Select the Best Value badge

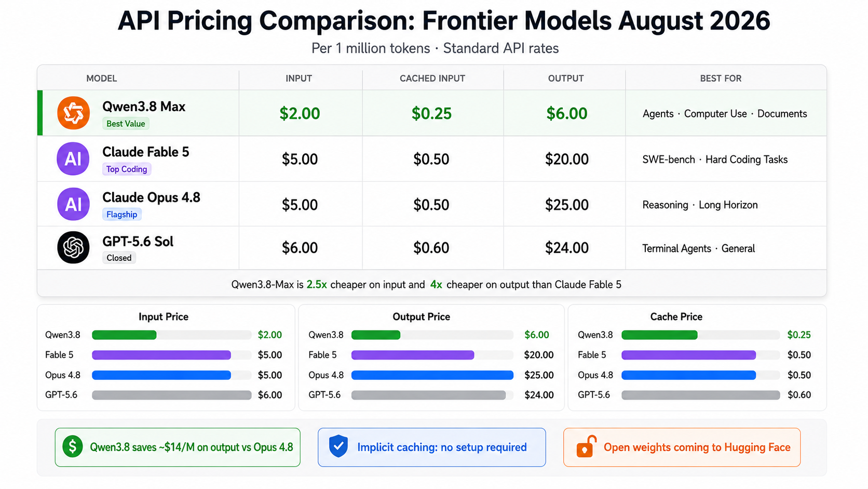[x=126, y=124]
